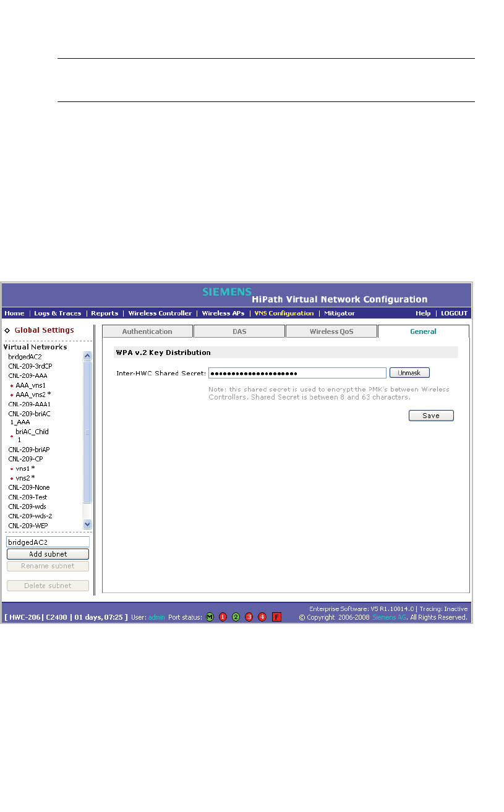Click the port 3 status indicator
Viewport: 504px width, 812px height.
(249, 617)
